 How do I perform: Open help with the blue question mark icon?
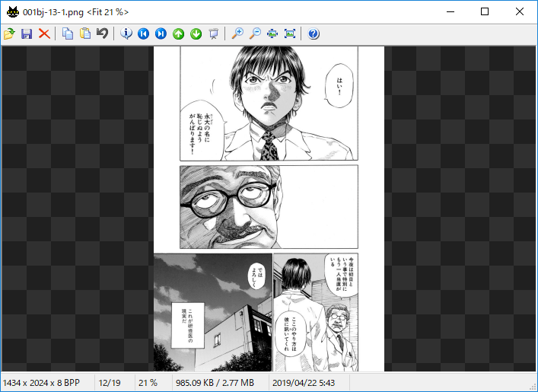pyautogui.click(x=314, y=33)
